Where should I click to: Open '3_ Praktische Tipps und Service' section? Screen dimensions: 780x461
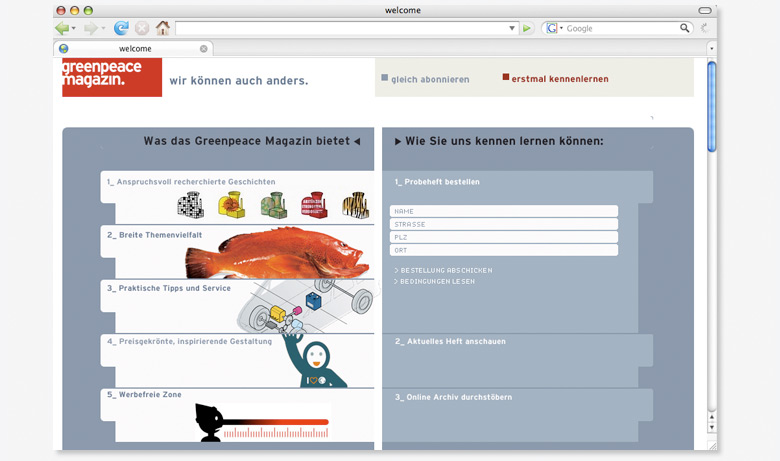tap(169, 288)
